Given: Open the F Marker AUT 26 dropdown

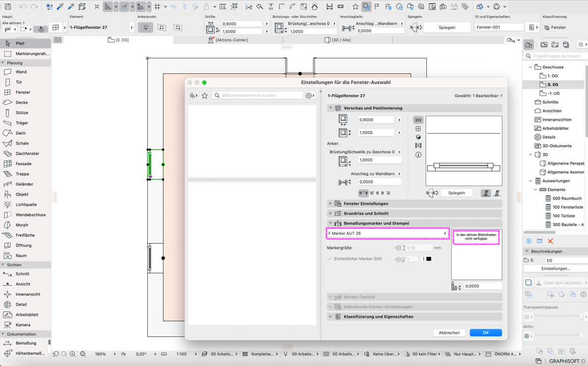Looking at the screenshot, I should [388, 233].
